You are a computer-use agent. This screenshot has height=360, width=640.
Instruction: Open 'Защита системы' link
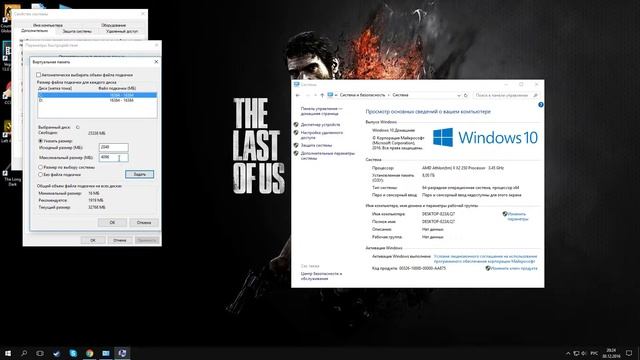[316, 145]
